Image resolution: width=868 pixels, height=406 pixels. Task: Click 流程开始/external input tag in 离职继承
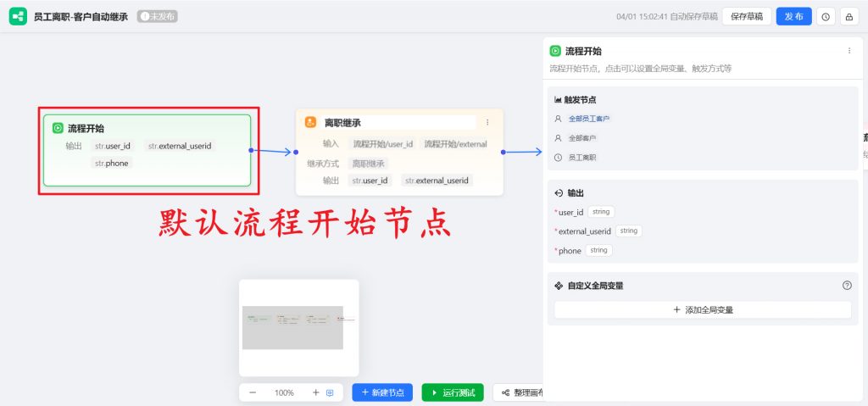[x=455, y=144]
